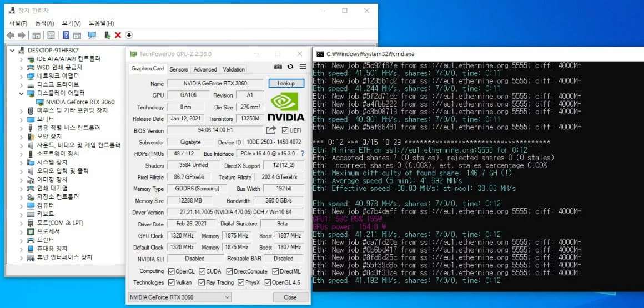
Task: Expand the WSD 인쇄 공급자 node
Action: point(21,67)
